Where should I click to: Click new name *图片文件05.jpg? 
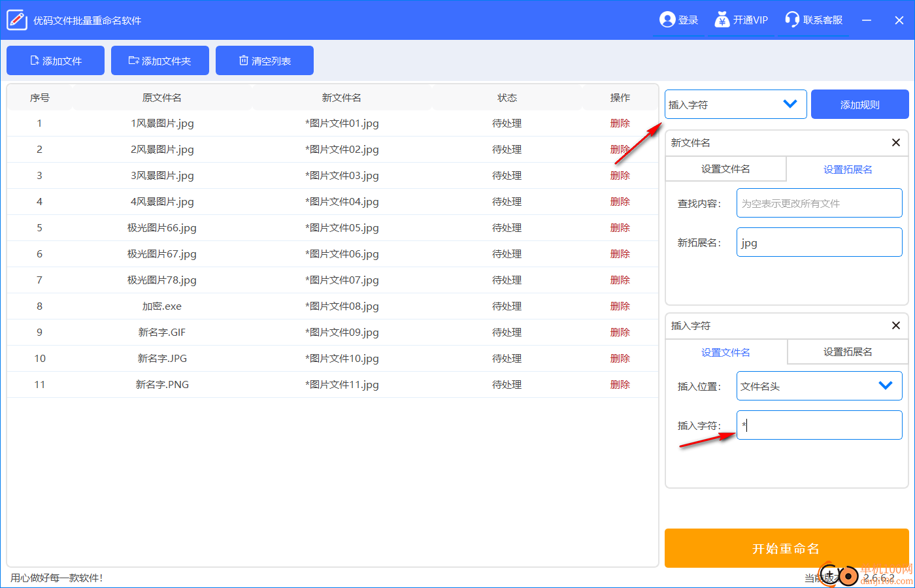(x=342, y=228)
